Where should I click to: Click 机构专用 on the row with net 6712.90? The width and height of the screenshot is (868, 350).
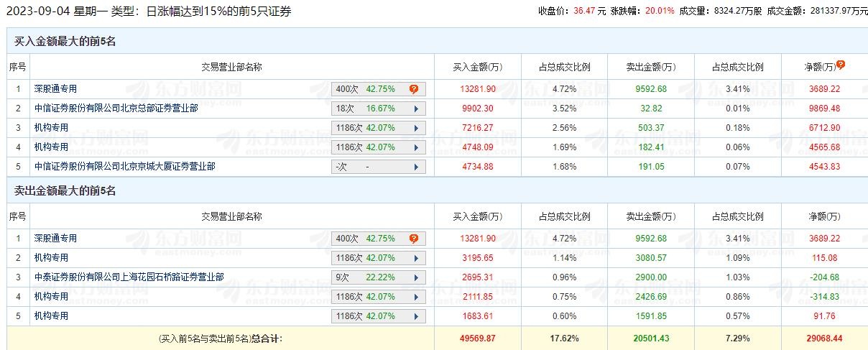pyautogui.click(x=51, y=128)
